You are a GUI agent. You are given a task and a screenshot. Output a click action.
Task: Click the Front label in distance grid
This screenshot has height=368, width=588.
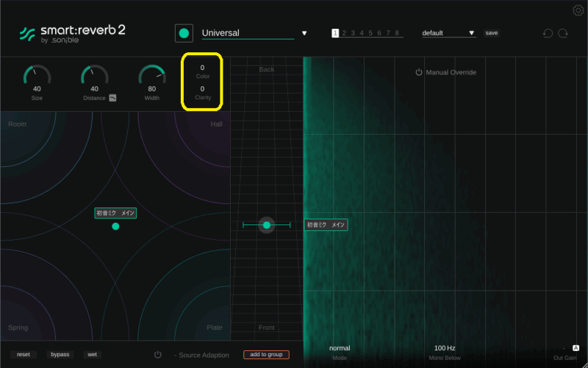pyautogui.click(x=267, y=328)
